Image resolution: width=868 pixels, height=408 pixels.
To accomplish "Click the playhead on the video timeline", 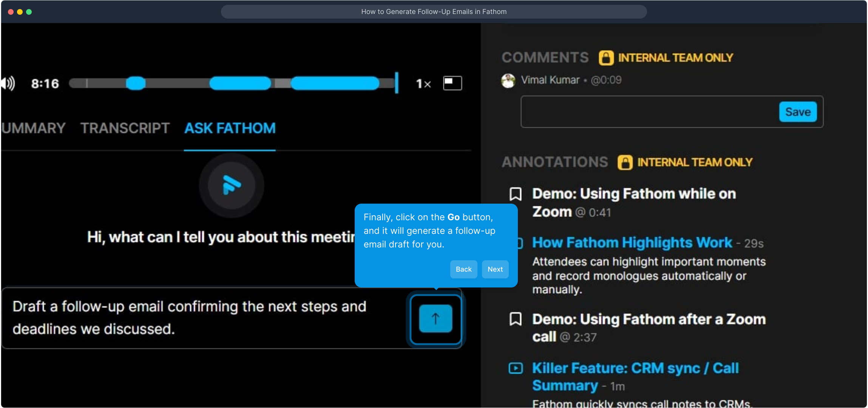I will tap(397, 83).
